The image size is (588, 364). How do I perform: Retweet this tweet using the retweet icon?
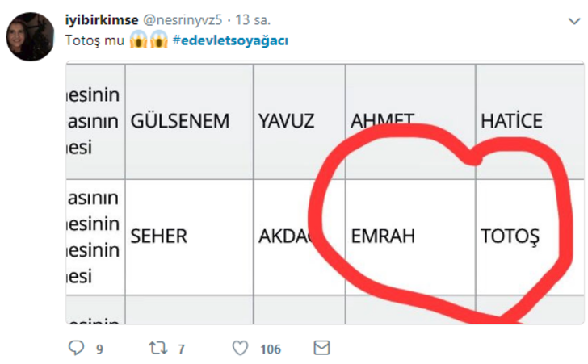point(158,348)
